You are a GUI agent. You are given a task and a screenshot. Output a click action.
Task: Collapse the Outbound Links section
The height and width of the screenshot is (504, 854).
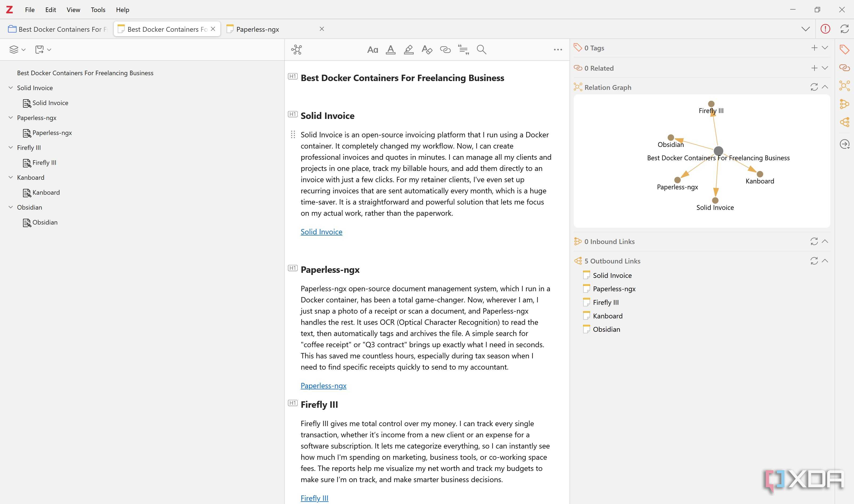[x=825, y=261]
